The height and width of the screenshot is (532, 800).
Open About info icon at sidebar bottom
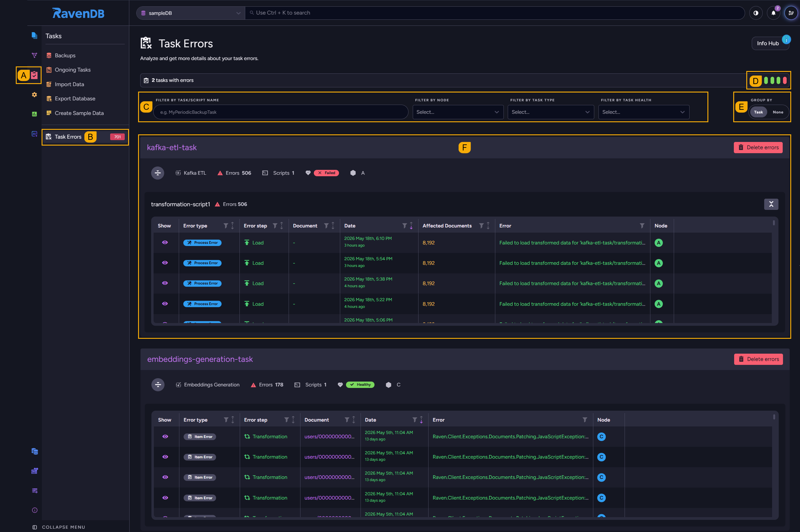[x=35, y=510]
